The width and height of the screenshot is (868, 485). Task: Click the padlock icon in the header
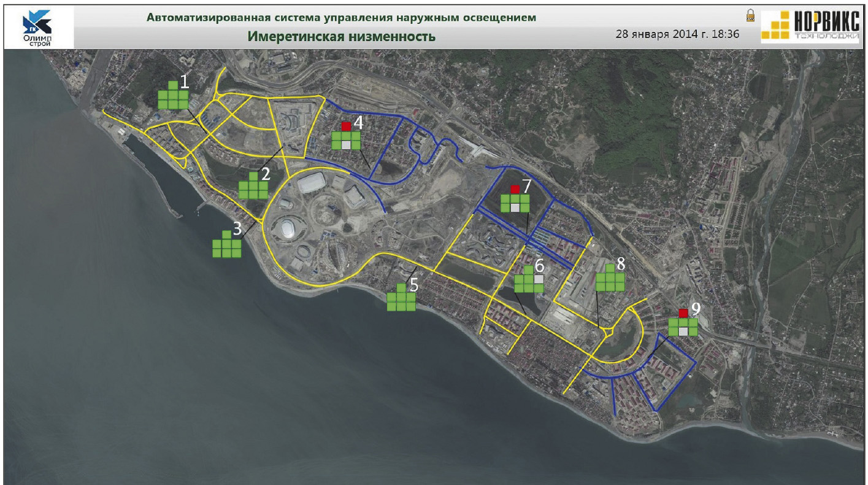(750, 15)
